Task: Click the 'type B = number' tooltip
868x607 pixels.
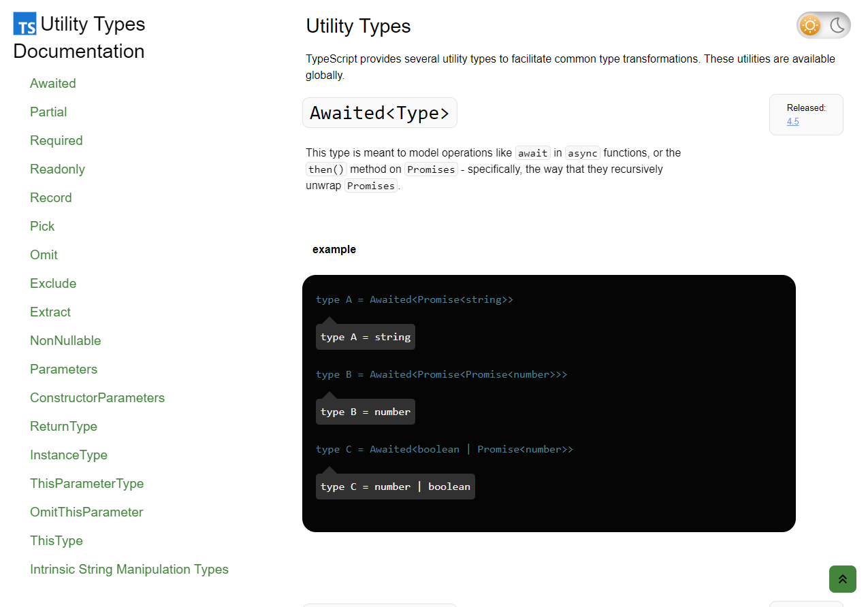Action: pos(366,412)
